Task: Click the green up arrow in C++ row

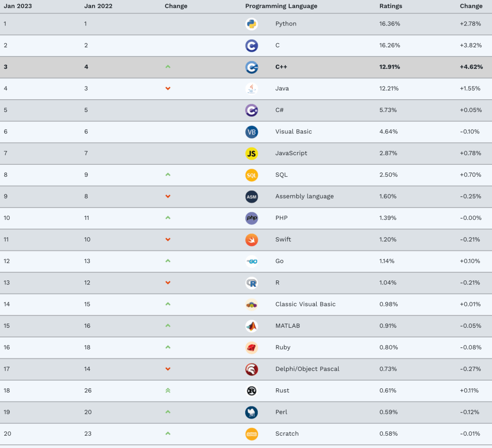Action: pos(168,67)
